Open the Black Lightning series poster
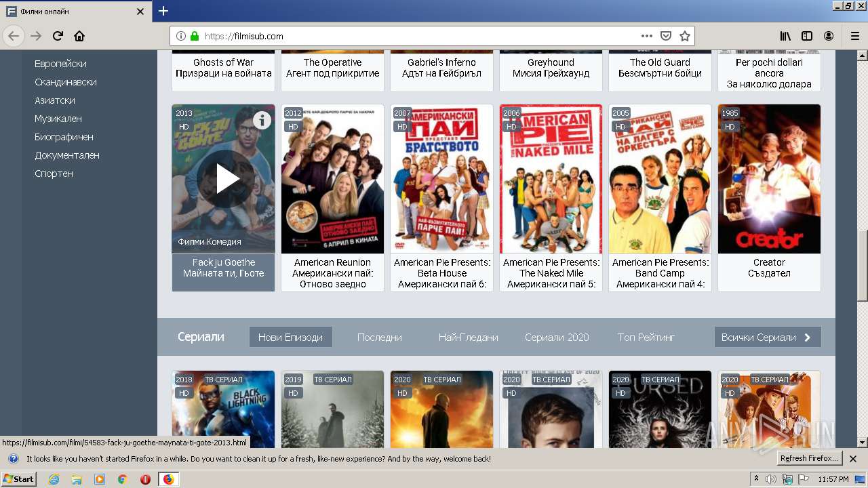Viewport: 868px width, 488px height. point(223,409)
